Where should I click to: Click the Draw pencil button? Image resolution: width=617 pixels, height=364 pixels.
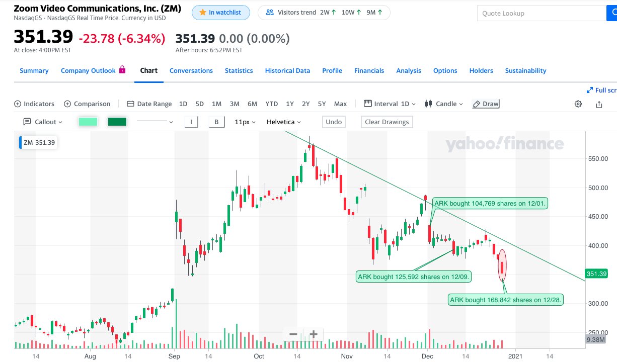pyautogui.click(x=486, y=104)
